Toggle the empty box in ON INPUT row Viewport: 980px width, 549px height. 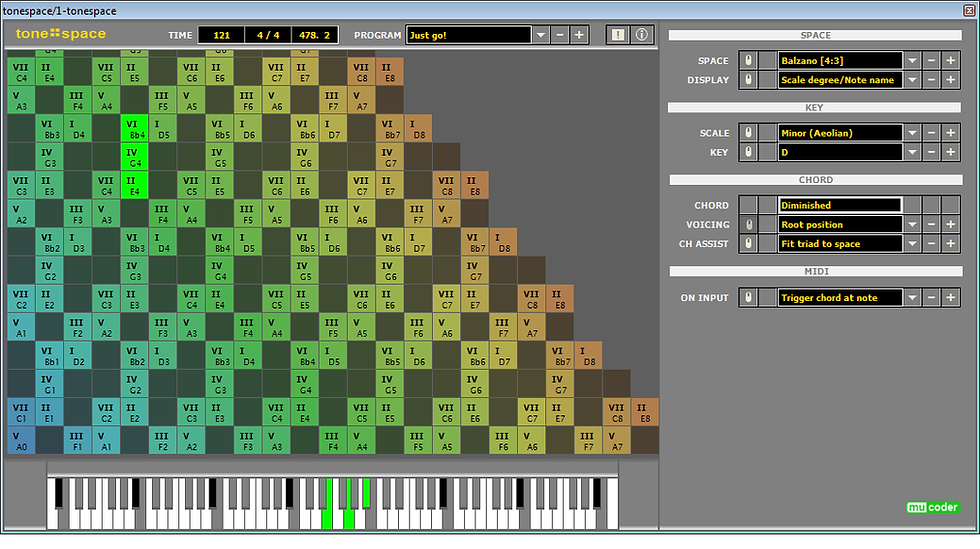click(768, 298)
